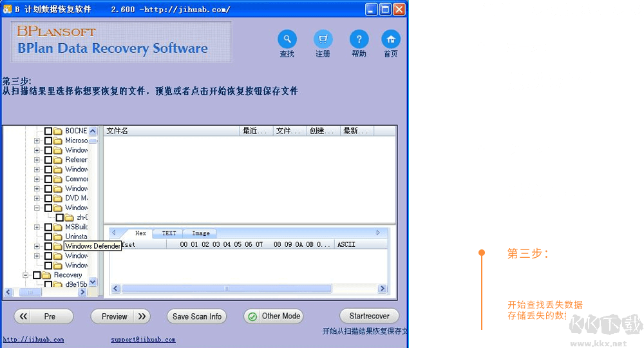Click the Referer folder icon
The width and height of the screenshot is (644, 348).
(58, 160)
